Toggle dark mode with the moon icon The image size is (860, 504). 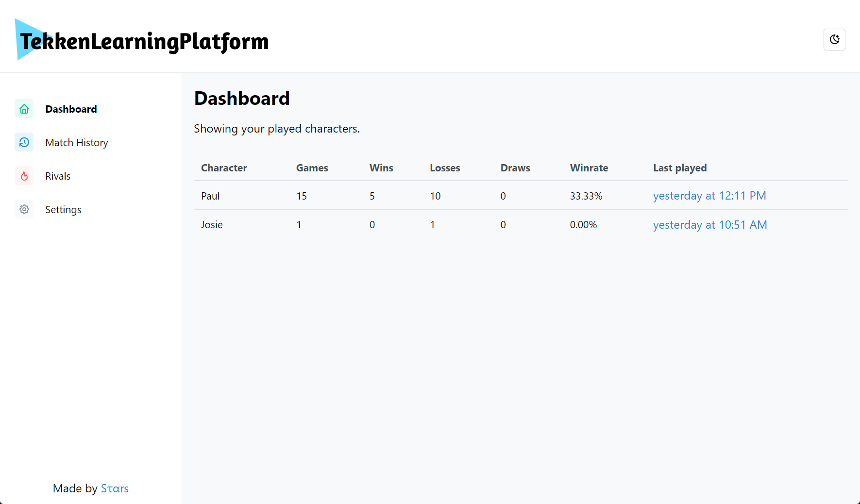coord(834,39)
